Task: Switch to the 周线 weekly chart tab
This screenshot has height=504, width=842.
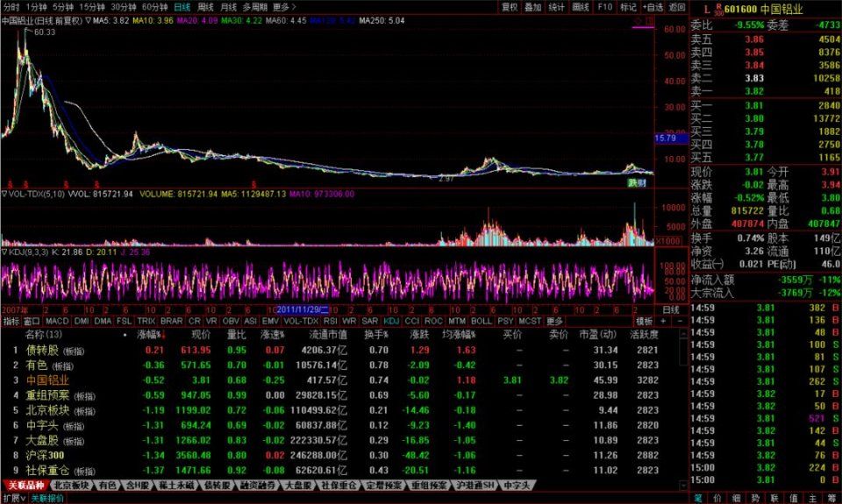Action: pyautogui.click(x=206, y=6)
